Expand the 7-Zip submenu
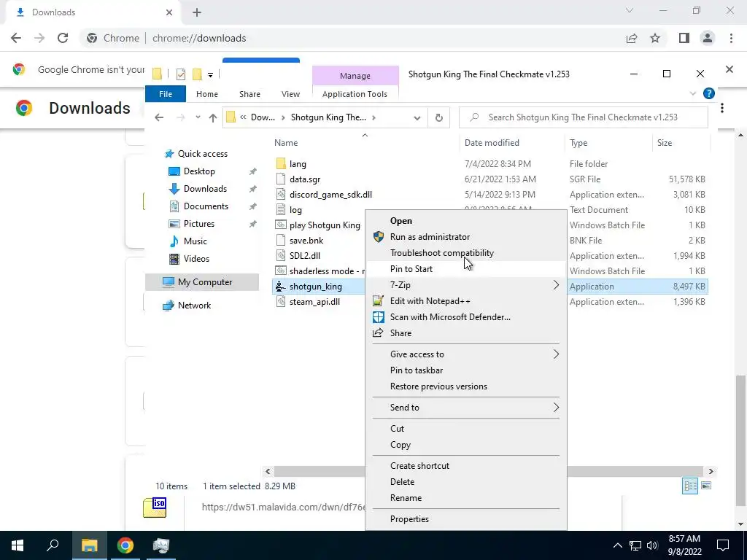The height and width of the screenshot is (560, 747). point(466,285)
